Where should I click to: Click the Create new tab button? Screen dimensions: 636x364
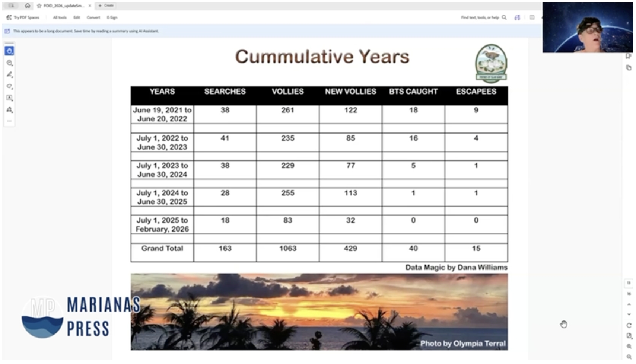click(x=106, y=6)
